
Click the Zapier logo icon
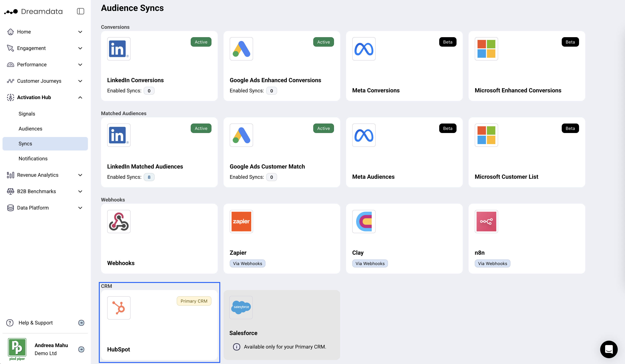pyautogui.click(x=241, y=221)
